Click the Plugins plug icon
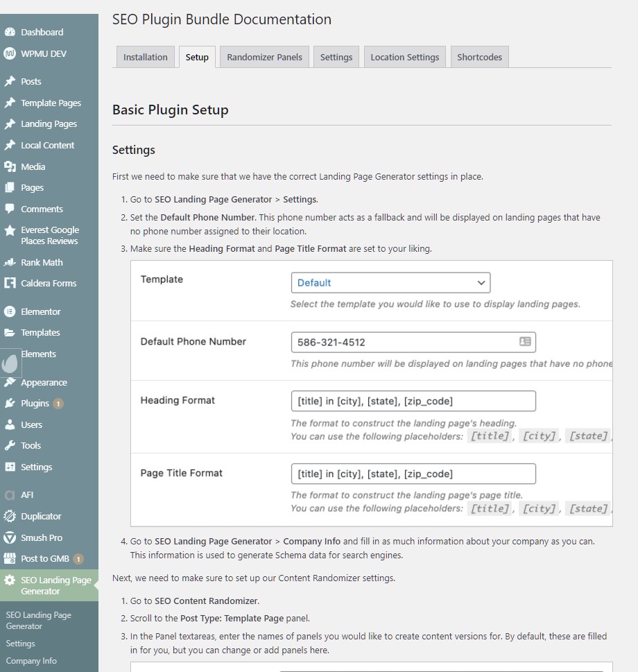Image resolution: width=638 pixels, height=672 pixels. (10, 404)
